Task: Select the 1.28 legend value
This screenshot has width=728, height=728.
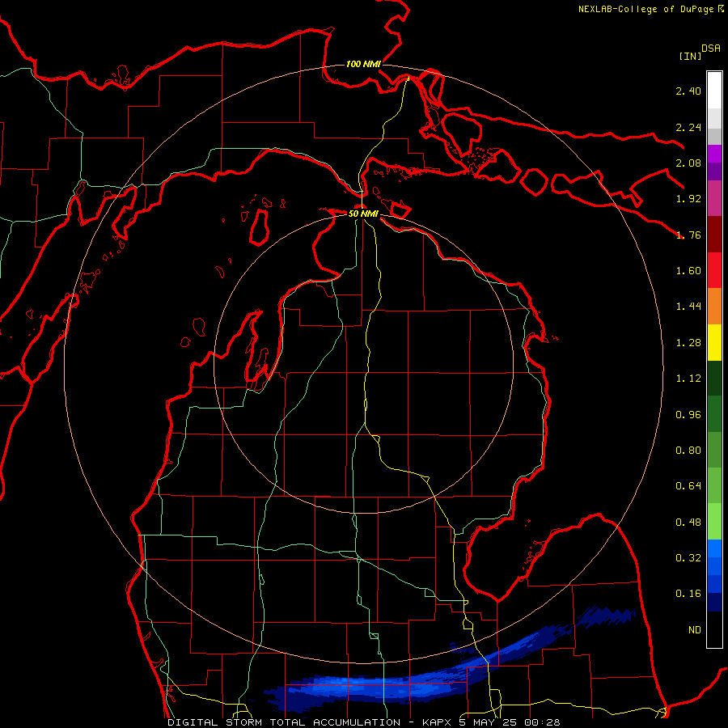Action: pos(688,343)
